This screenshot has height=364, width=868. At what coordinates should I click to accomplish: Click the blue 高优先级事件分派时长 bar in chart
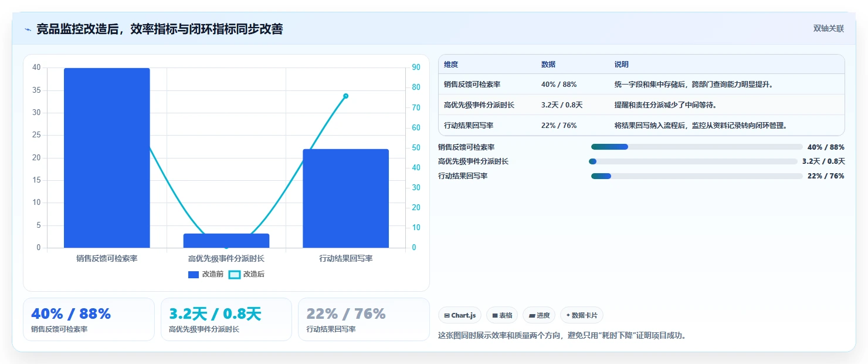pos(226,241)
